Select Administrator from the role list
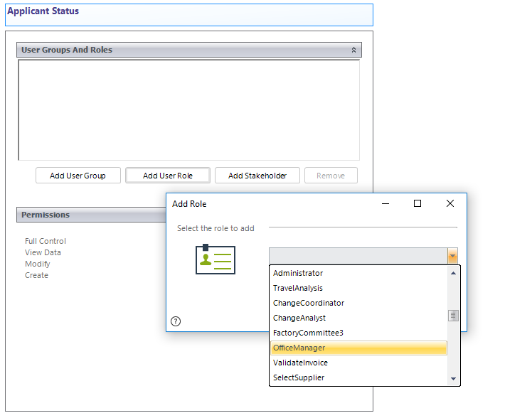 (x=298, y=273)
